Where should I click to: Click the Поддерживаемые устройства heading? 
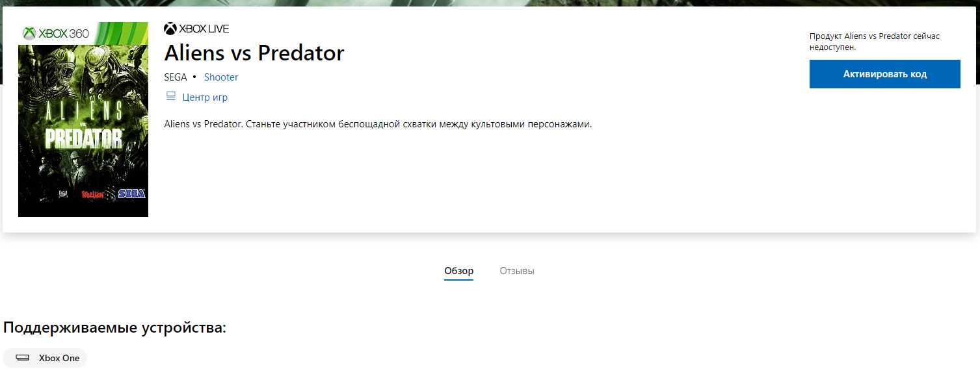coord(114,327)
